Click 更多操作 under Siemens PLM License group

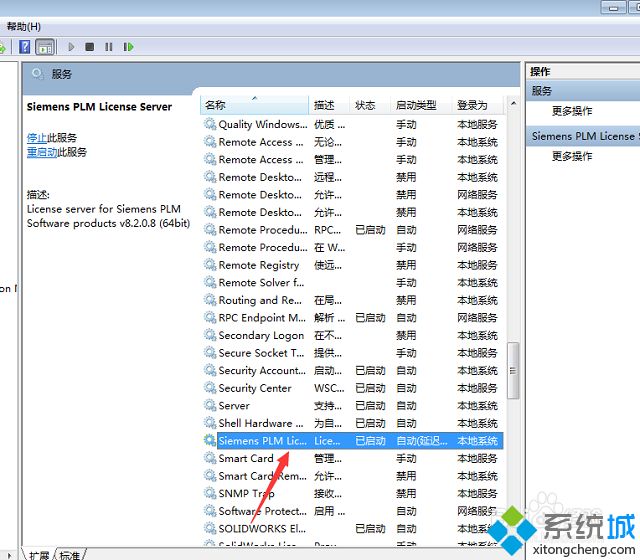click(x=572, y=156)
